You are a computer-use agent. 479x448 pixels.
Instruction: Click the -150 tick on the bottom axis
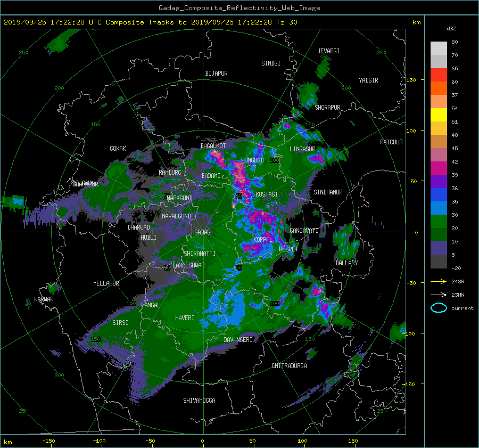[x=48, y=441]
